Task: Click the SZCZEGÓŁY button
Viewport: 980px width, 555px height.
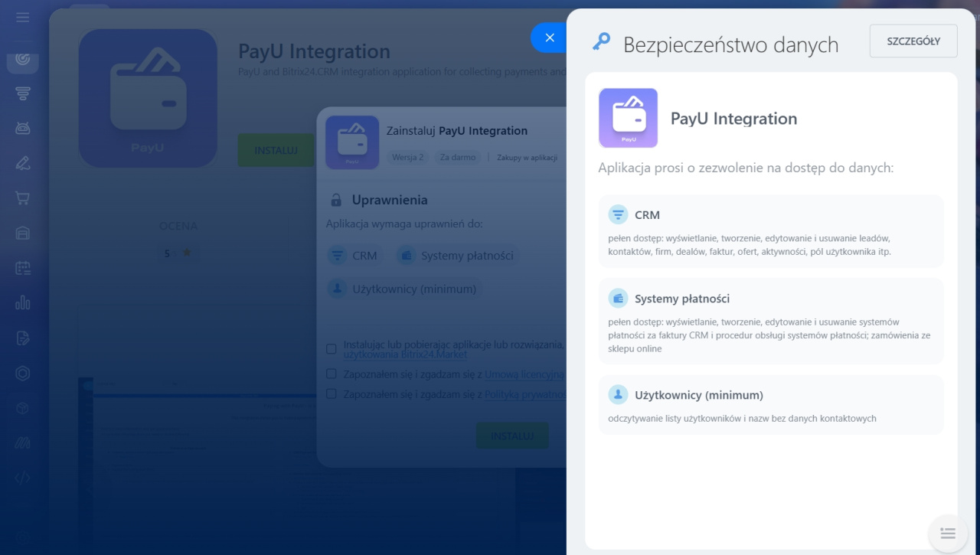Action: (x=913, y=41)
